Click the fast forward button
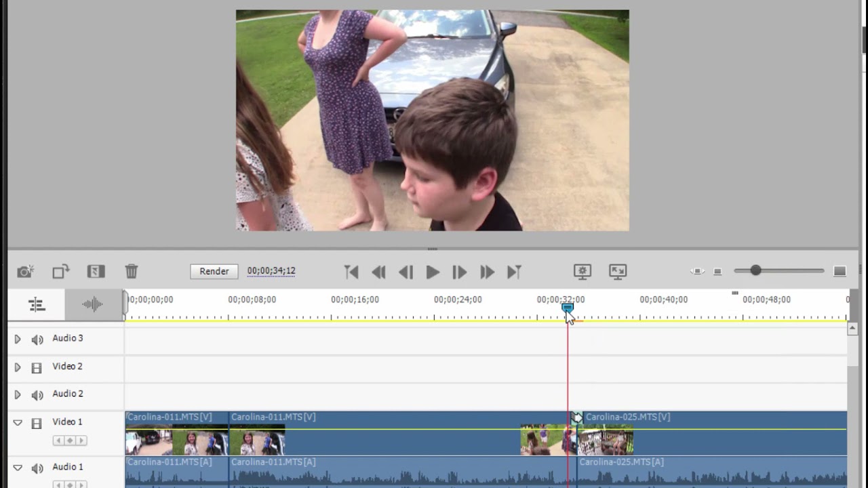The width and height of the screenshot is (868, 488). 487,272
